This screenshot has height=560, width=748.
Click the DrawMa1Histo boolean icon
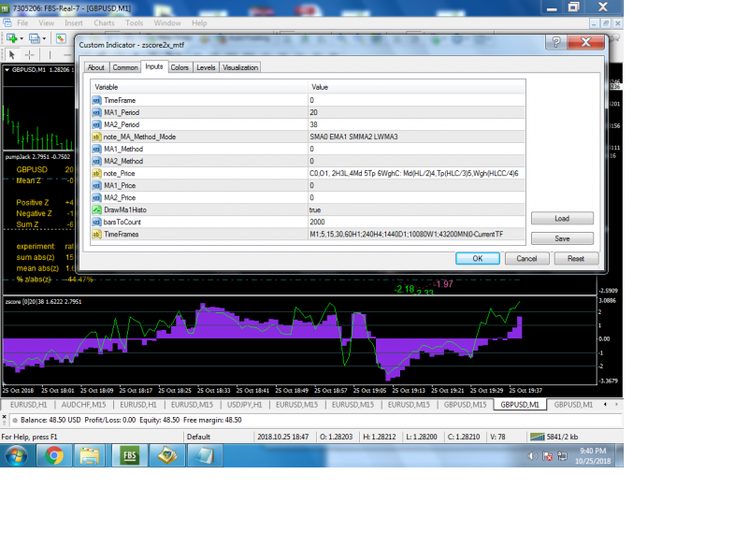point(97,209)
